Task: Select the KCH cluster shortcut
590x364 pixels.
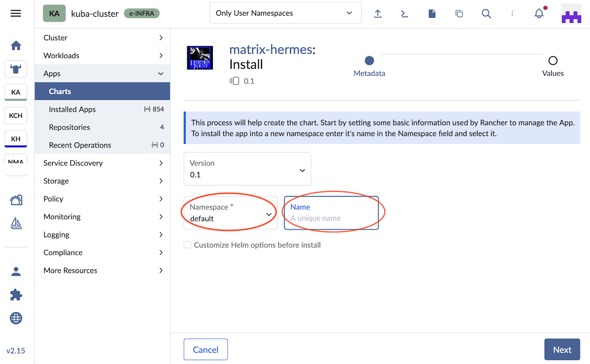Action: (x=16, y=115)
